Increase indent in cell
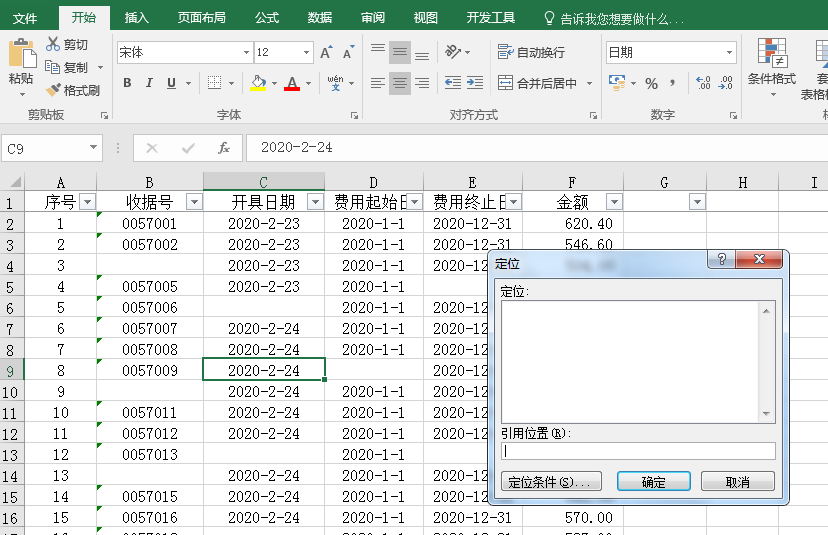 475,83
